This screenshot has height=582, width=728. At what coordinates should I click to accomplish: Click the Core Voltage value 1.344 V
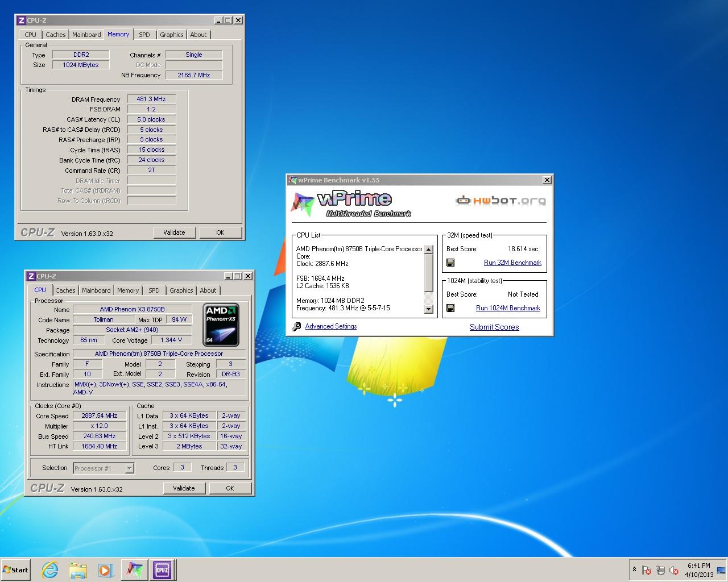172,340
